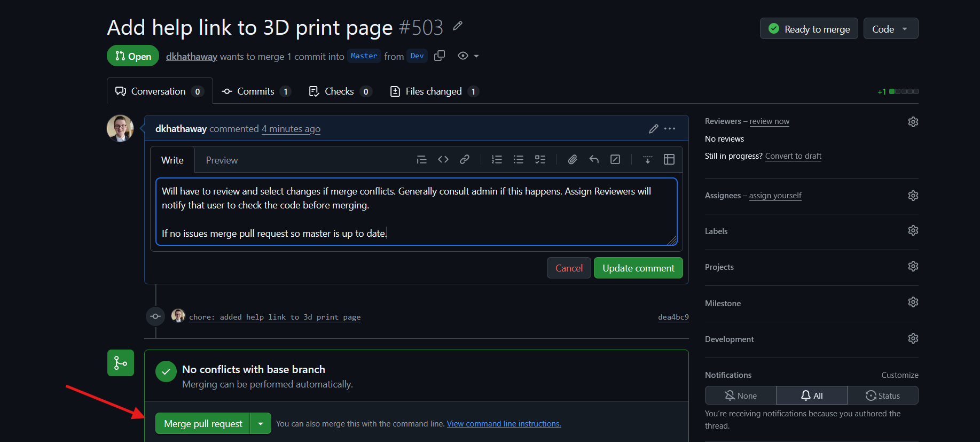The width and height of the screenshot is (980, 442).
Task: Click the comment edit pencil icon
Action: coord(653,129)
